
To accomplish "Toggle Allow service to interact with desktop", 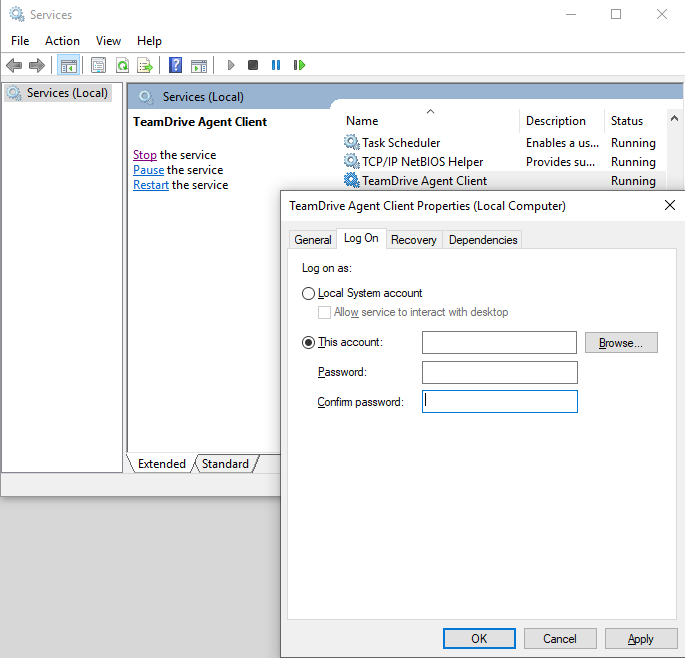I will [x=324, y=312].
